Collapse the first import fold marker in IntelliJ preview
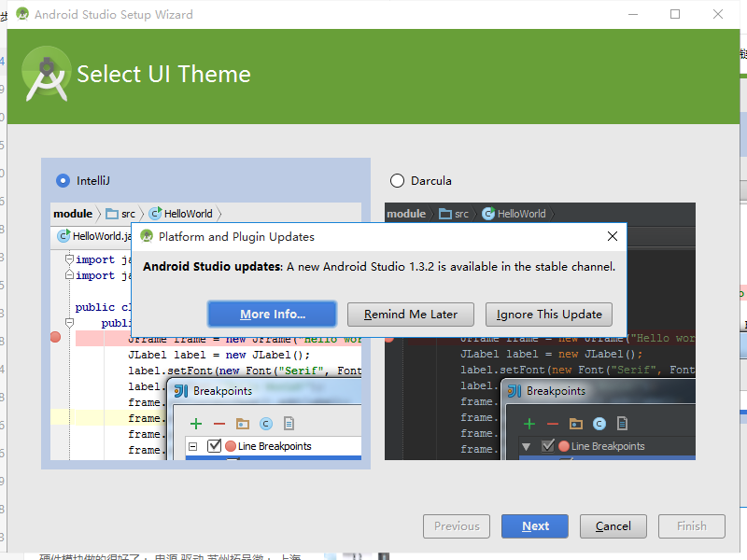747x560 pixels. tap(69, 259)
